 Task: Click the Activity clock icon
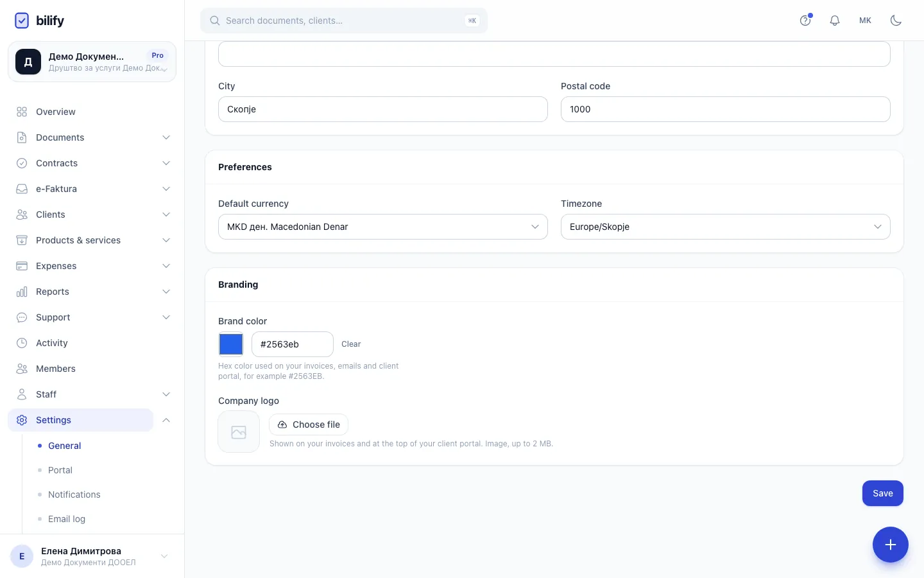click(22, 343)
